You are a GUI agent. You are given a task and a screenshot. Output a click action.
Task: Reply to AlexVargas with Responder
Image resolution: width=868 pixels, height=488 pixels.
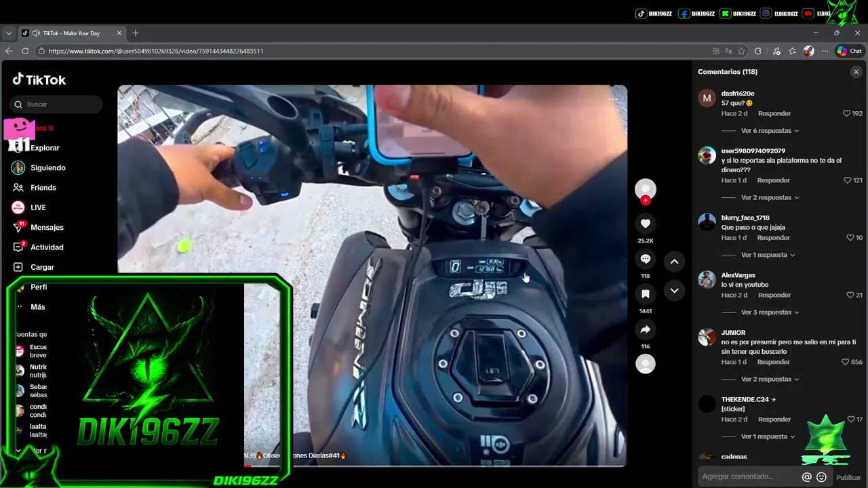point(774,295)
